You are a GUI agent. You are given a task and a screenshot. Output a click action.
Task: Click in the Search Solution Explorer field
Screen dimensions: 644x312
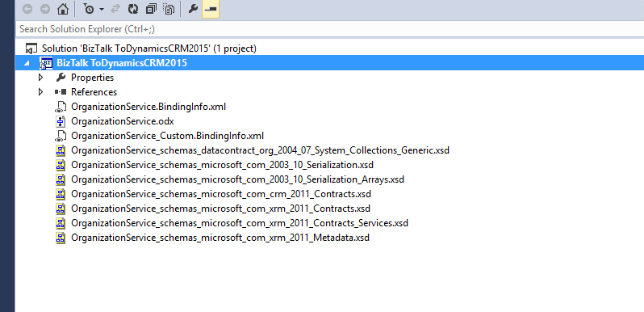coord(329,29)
